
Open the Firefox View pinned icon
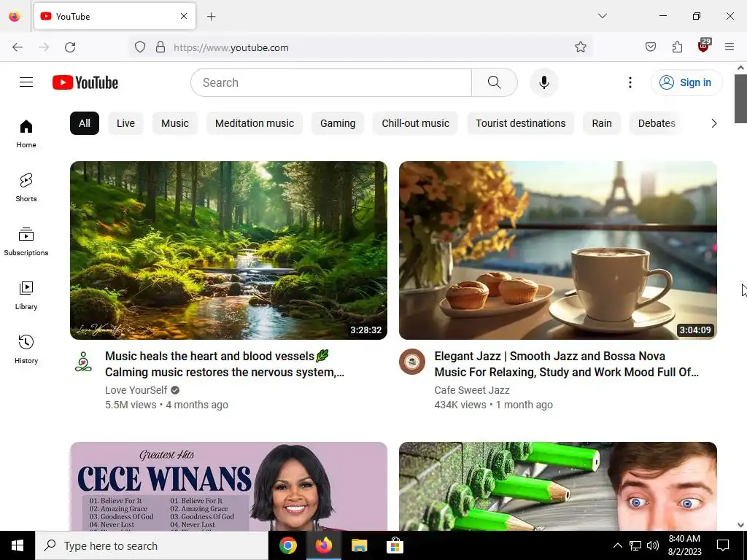click(15, 16)
